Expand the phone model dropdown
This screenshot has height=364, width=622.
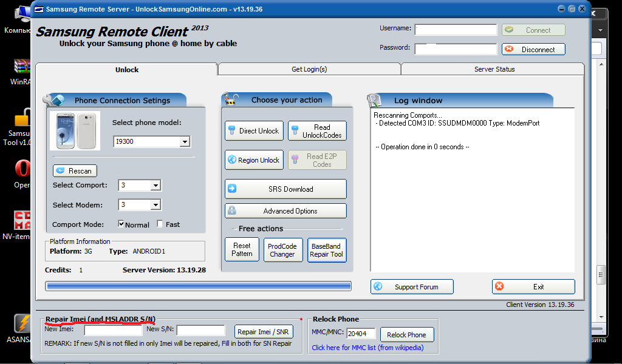click(185, 142)
